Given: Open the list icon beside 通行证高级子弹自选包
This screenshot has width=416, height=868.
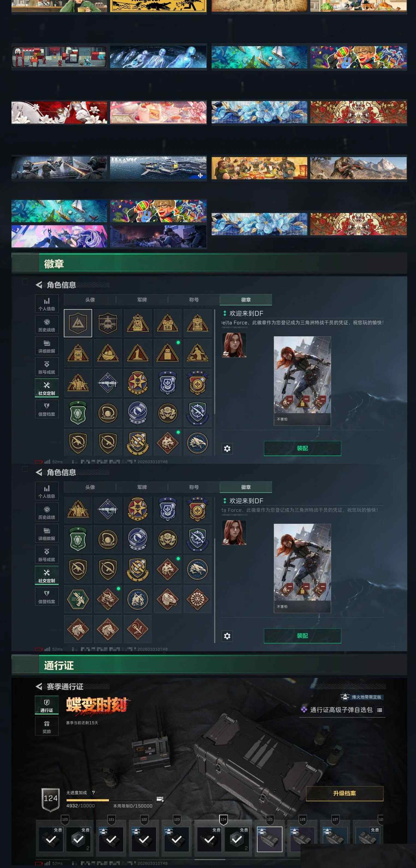Looking at the screenshot, I should pos(380,710).
